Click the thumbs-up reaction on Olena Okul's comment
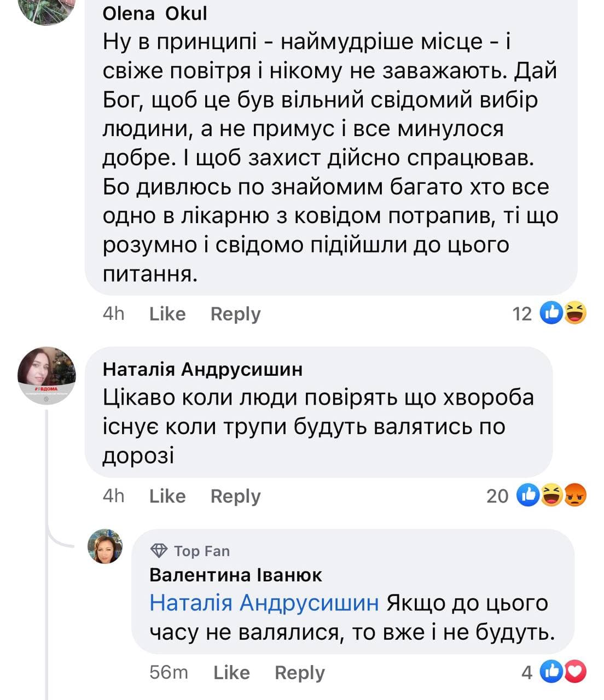The height and width of the screenshot is (700, 604). [x=551, y=313]
